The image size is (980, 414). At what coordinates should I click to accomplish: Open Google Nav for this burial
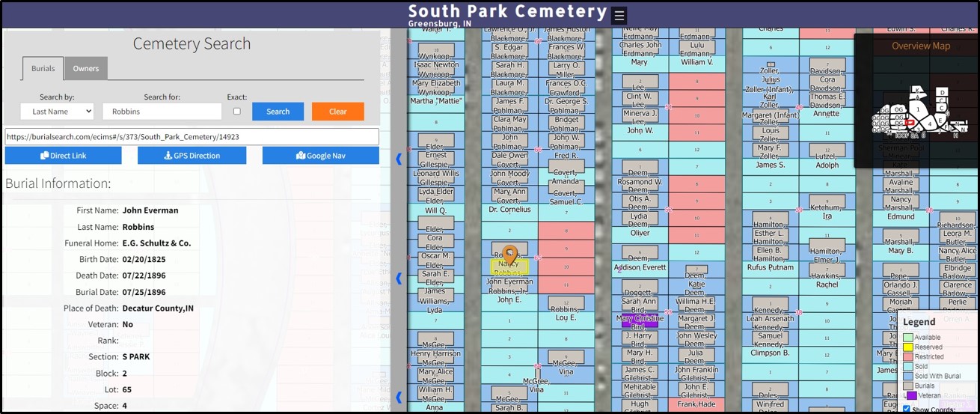(x=321, y=156)
